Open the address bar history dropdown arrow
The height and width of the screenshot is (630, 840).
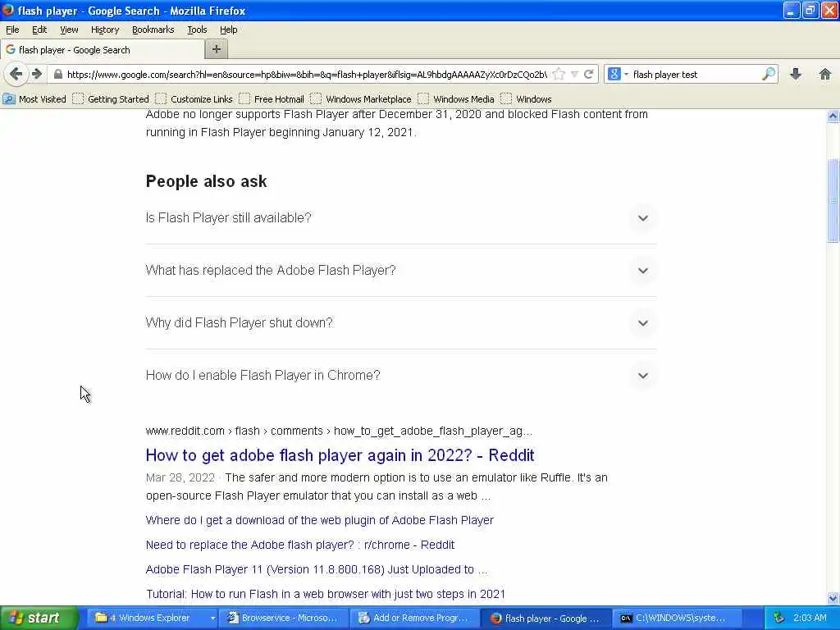[574, 75]
